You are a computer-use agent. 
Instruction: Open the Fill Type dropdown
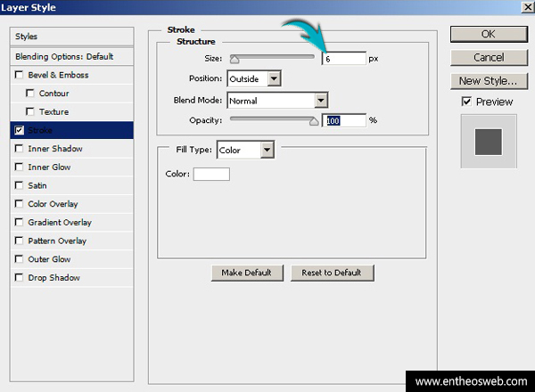[x=267, y=151]
